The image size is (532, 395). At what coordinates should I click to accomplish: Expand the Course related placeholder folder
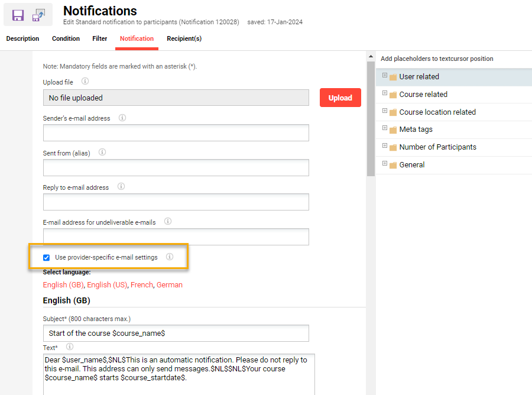click(385, 93)
